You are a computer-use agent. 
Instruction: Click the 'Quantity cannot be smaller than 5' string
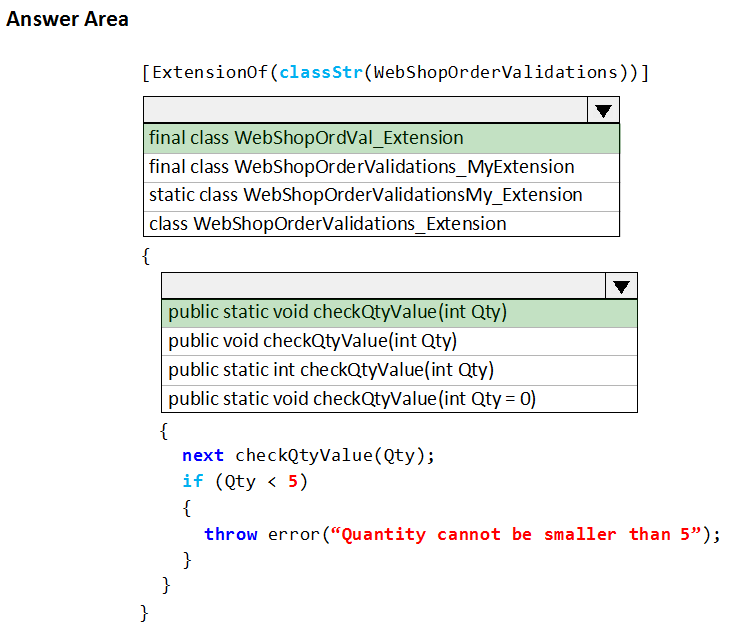516,534
